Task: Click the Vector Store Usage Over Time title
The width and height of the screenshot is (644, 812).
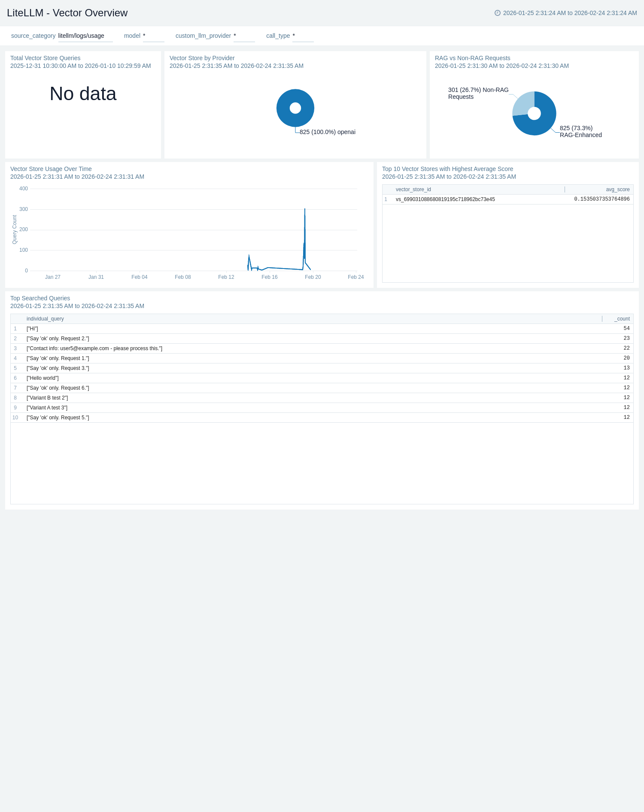Action: (51, 169)
